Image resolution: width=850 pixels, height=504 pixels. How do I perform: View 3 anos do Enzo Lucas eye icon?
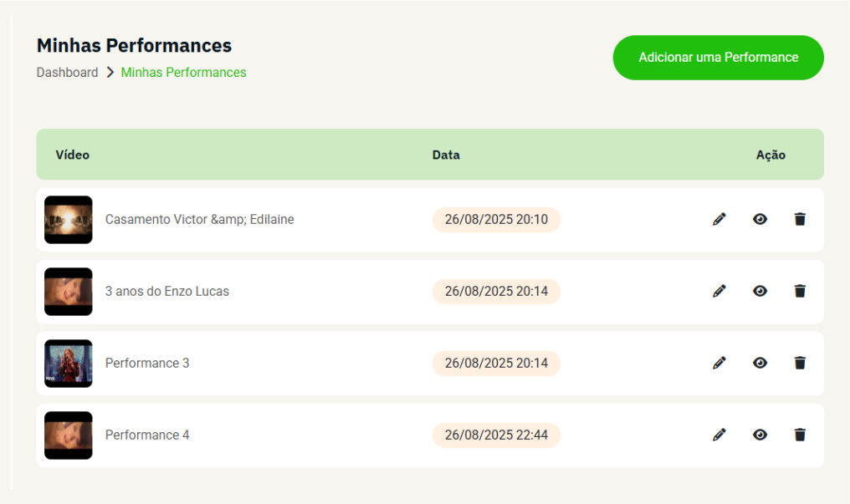point(760,291)
